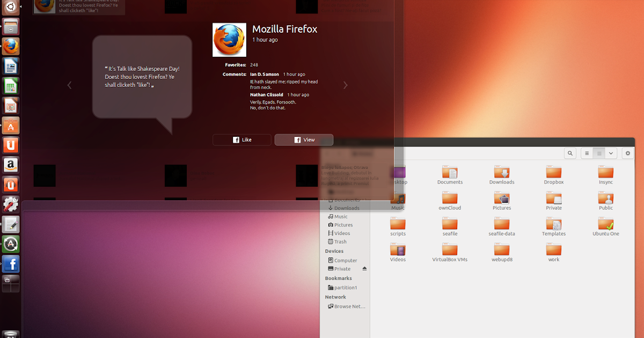644x338 pixels.
Task: Open the zoom level dropdown
Action: click(611, 153)
